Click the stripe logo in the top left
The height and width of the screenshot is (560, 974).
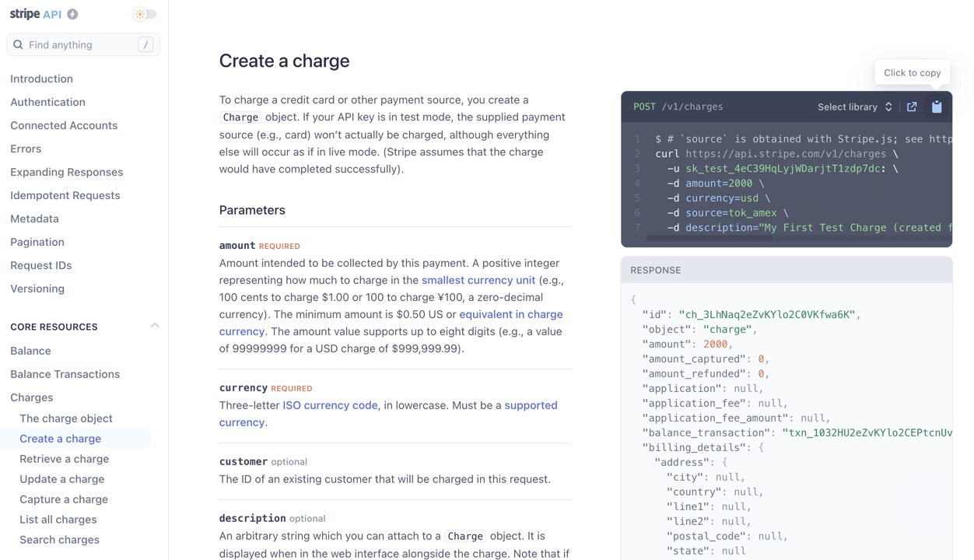tap(25, 13)
